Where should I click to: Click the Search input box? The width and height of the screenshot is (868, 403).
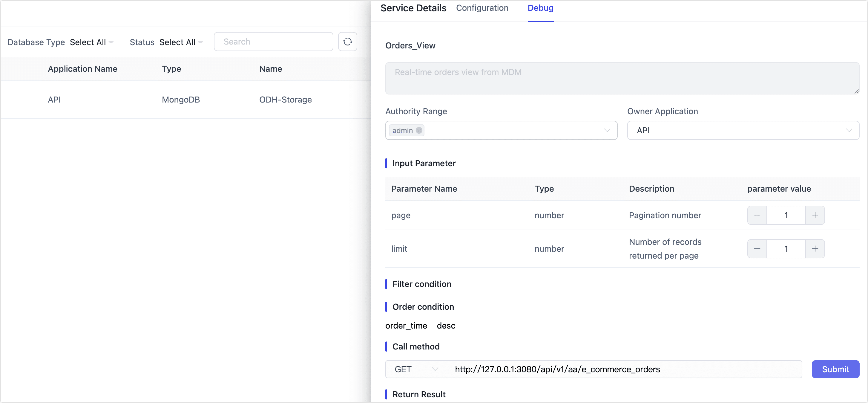pos(273,42)
